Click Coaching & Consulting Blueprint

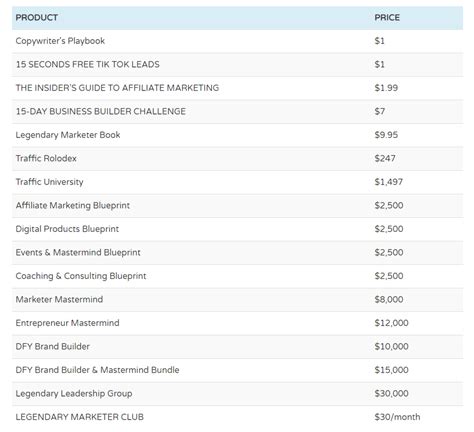[81, 276]
